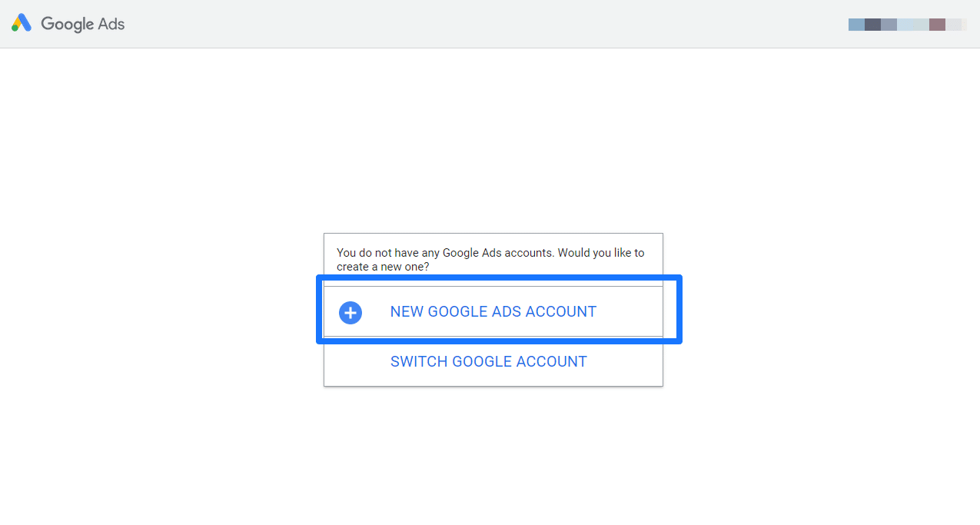This screenshot has height=525, width=980.
Task: Choose Switch Google Account
Action: pos(489,361)
